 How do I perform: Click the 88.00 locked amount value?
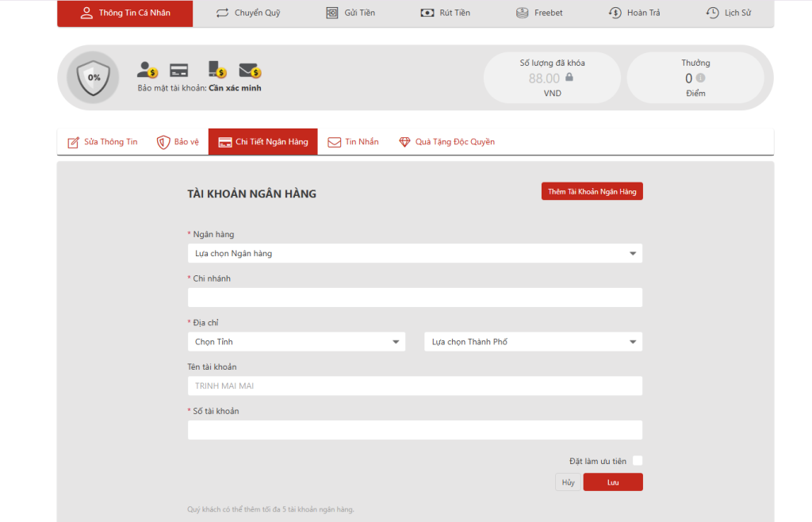pyautogui.click(x=544, y=79)
